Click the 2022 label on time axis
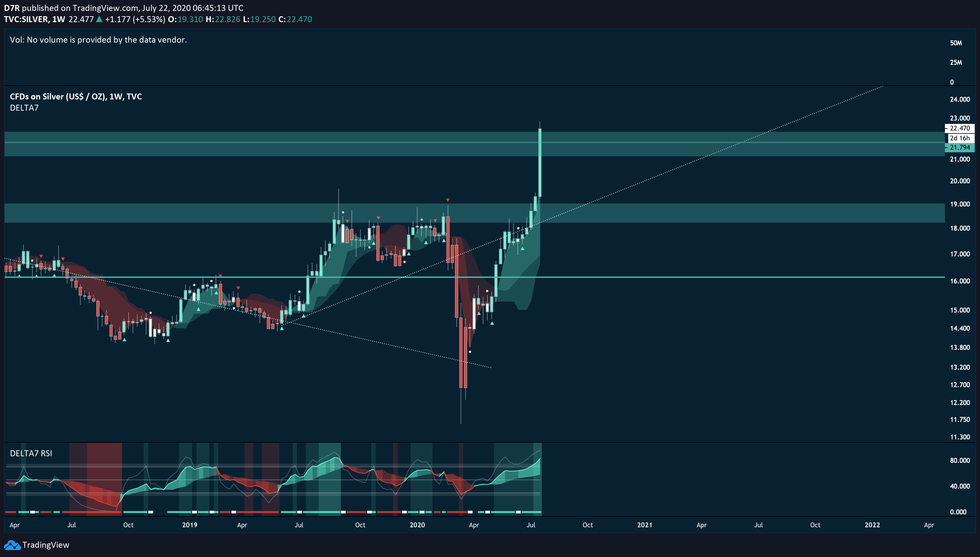Screen dimensions: 980x557 click(872, 525)
